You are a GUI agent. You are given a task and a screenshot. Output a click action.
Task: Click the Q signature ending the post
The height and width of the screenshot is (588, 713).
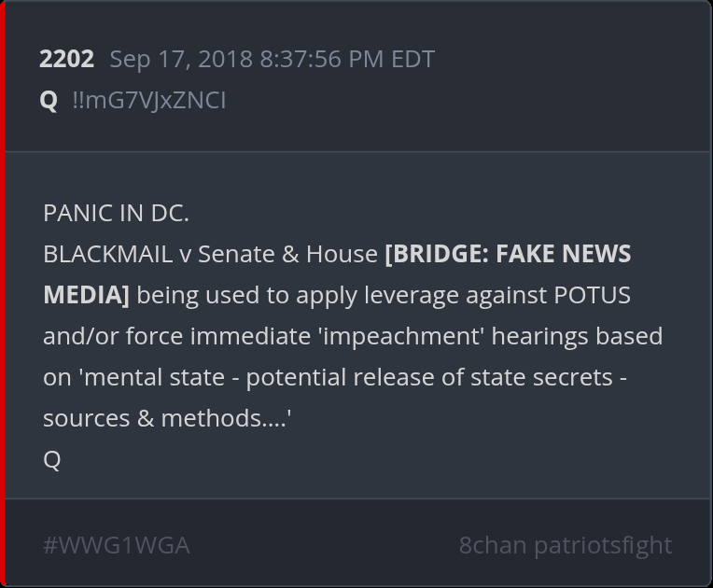(51, 459)
